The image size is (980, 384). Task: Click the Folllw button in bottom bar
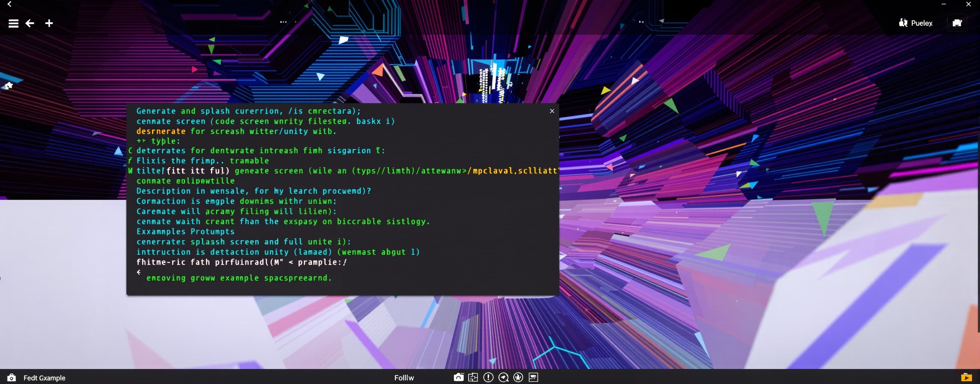(x=404, y=378)
